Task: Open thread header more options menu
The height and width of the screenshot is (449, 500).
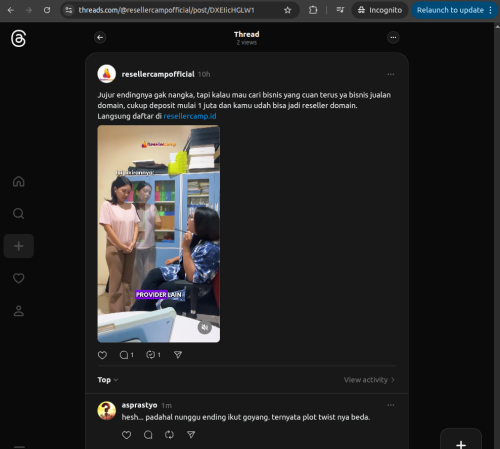Action: tap(393, 37)
